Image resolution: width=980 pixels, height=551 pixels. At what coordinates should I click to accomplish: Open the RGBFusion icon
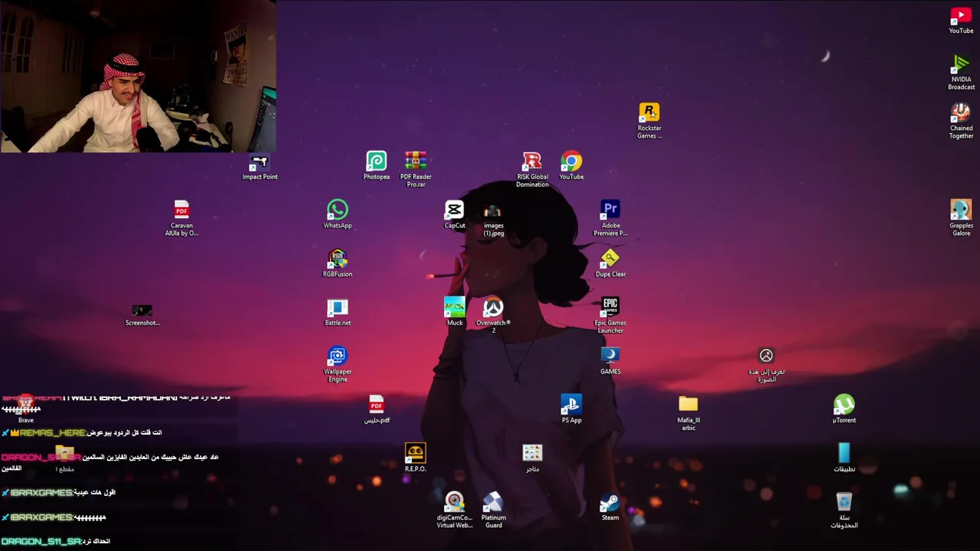coord(338,263)
